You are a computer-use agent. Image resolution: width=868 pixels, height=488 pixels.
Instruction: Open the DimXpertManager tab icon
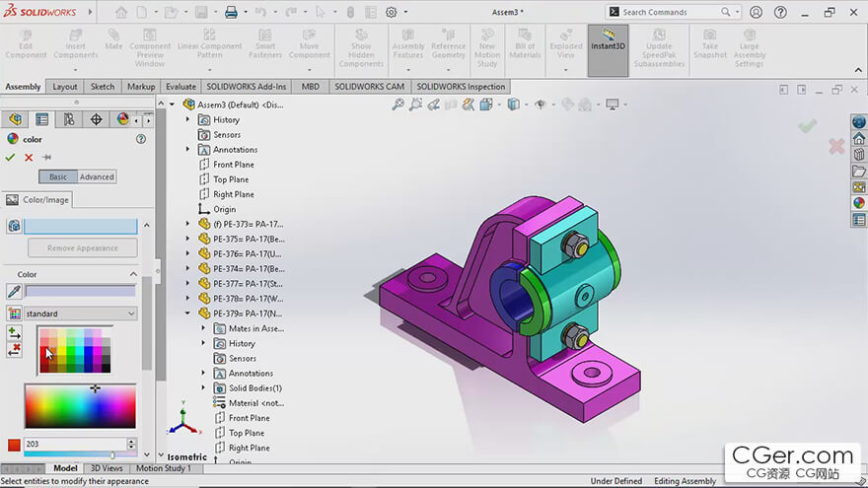pyautogui.click(x=96, y=119)
